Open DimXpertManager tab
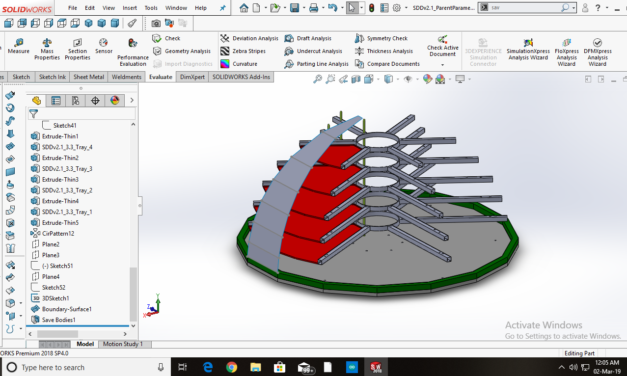The width and height of the screenshot is (627, 376). [x=95, y=100]
